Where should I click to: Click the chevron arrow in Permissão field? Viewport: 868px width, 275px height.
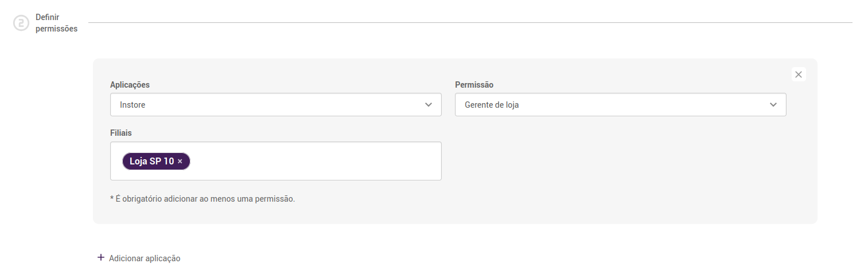point(773,105)
